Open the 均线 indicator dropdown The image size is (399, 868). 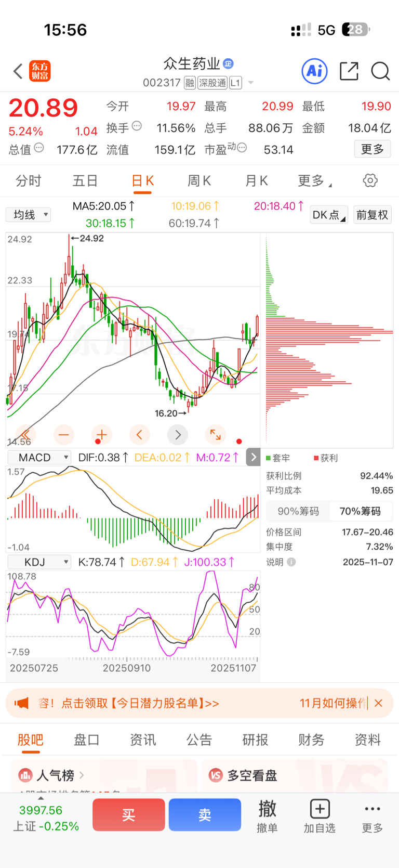click(x=29, y=215)
